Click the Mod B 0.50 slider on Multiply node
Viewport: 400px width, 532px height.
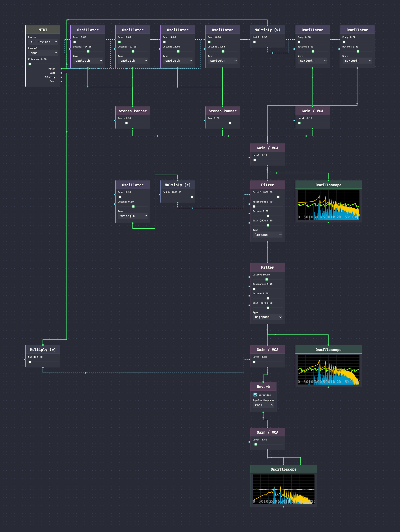267,42
